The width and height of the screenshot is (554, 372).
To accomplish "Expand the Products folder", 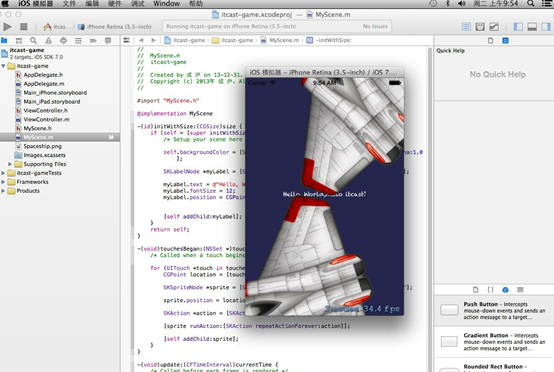I will pyautogui.click(x=4, y=191).
